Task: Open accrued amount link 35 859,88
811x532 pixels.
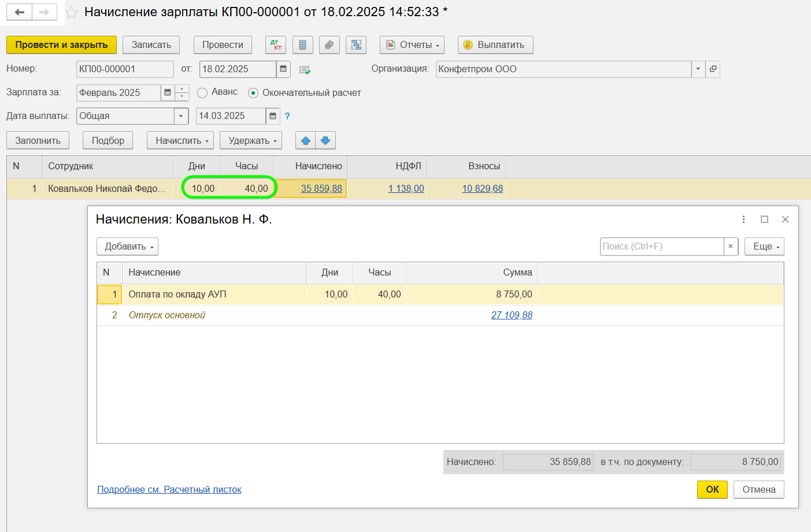Action: [x=321, y=188]
